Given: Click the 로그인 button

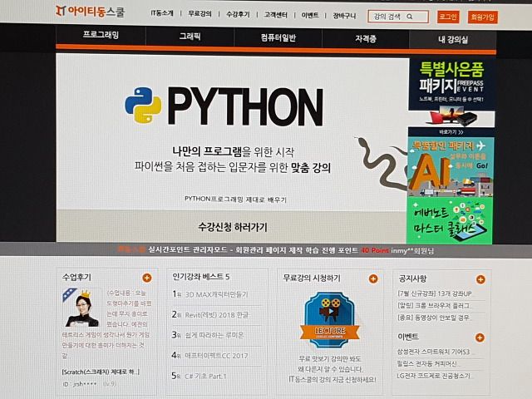Looking at the screenshot, I should pyautogui.click(x=448, y=17).
